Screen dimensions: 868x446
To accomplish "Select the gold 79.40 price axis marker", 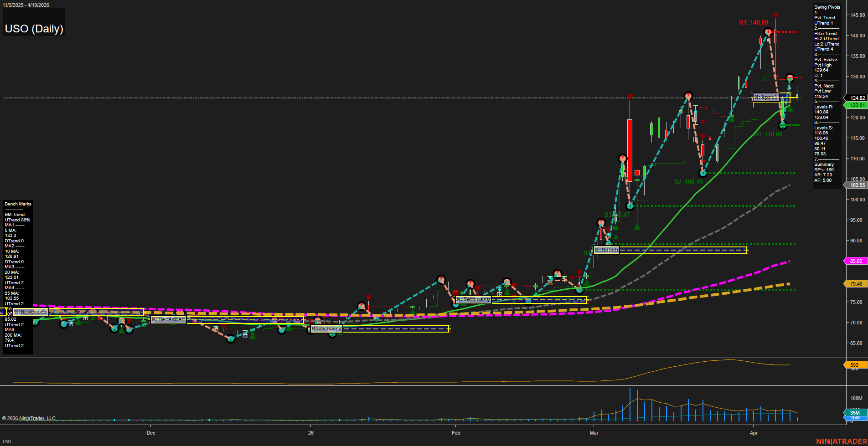I will point(856,284).
